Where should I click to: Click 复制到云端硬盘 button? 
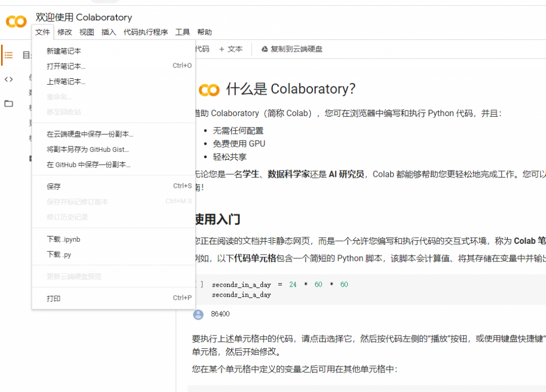pos(292,50)
